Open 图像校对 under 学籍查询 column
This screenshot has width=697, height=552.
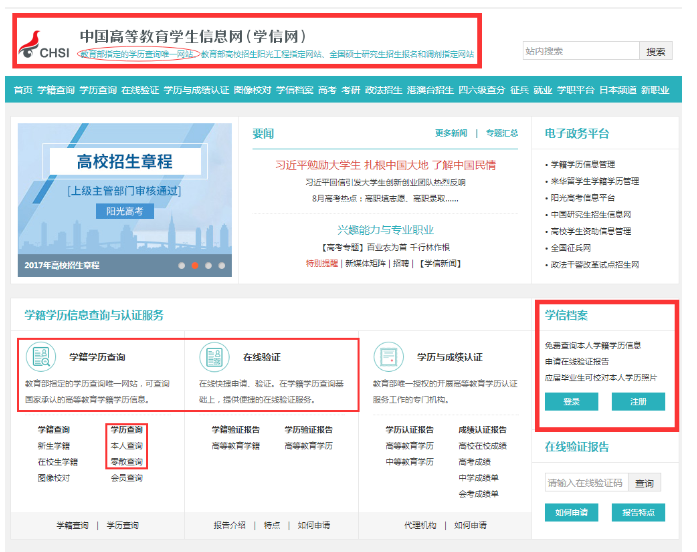pos(54,478)
